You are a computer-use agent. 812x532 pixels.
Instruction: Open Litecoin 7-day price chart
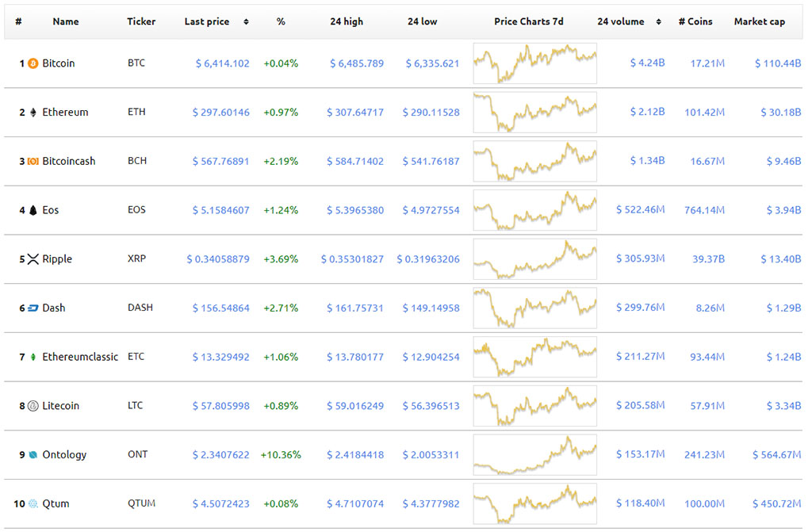point(535,406)
